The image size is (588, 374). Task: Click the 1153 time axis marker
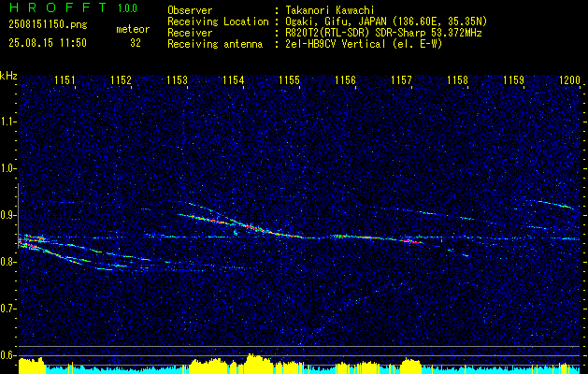click(x=177, y=80)
